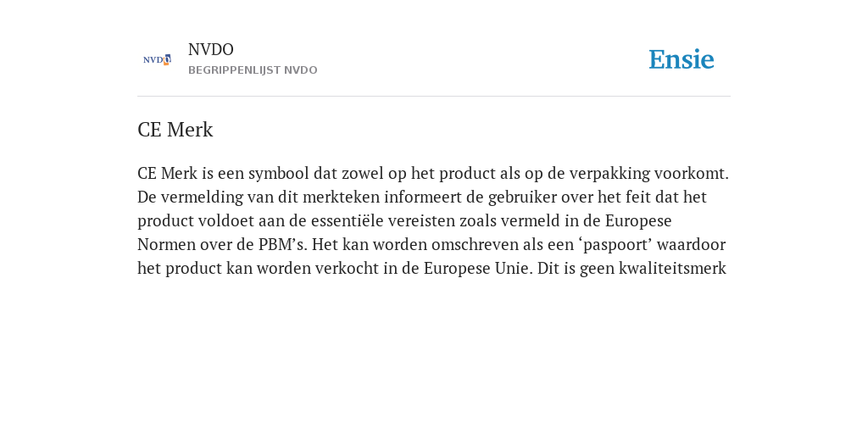Click the quoted word 'paspoort'
Viewport: 868px width, 434px height.
coord(617,245)
